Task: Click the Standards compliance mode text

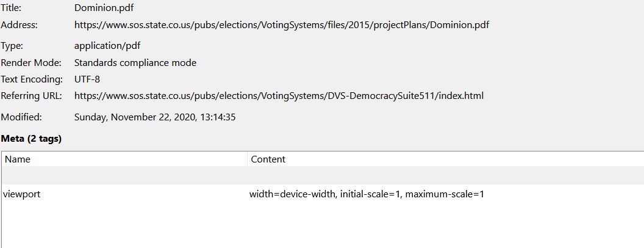Action: (x=135, y=62)
